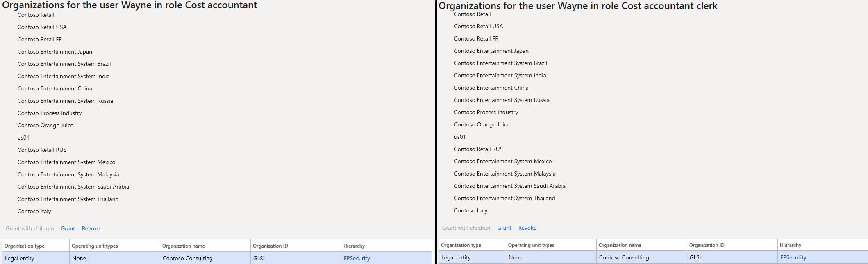The image size is (868, 264).
Task: Click Revoke in Cost accountant clerk panel
Action: [527, 228]
